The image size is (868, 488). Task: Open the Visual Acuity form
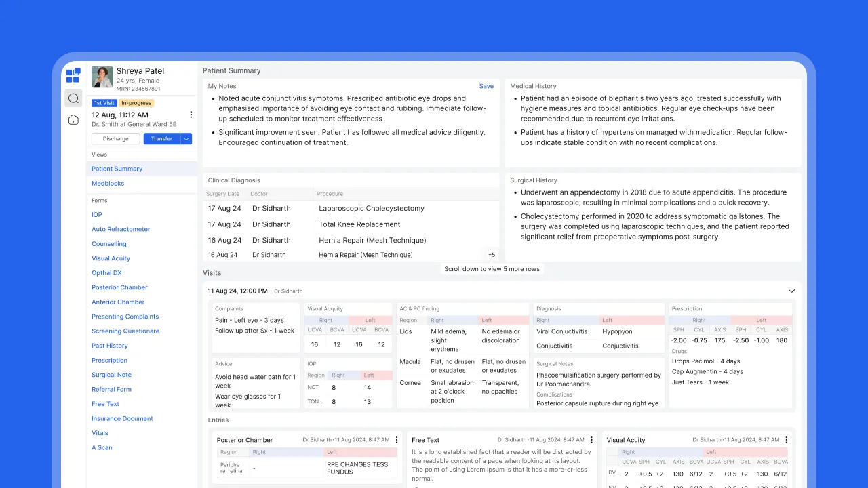(111, 258)
